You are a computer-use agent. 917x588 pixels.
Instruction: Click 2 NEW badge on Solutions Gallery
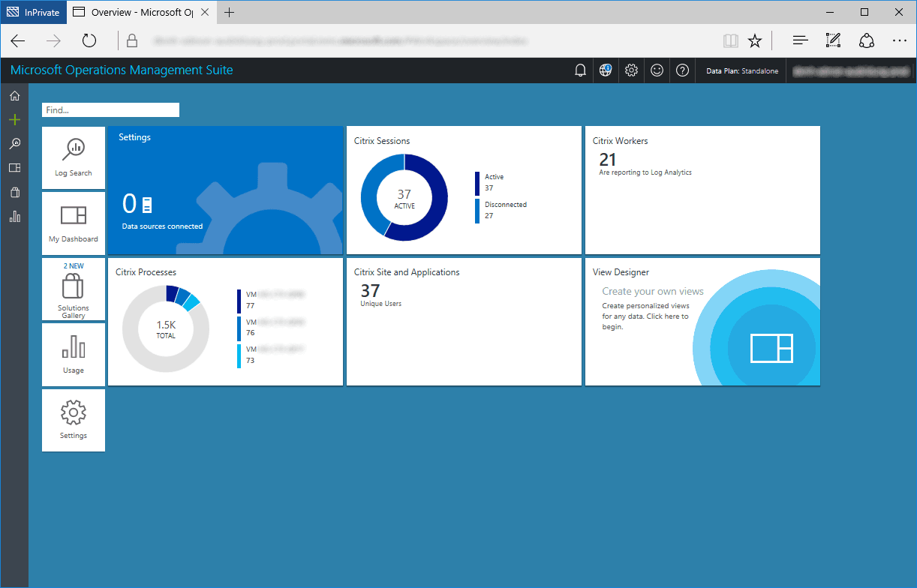[x=74, y=266]
